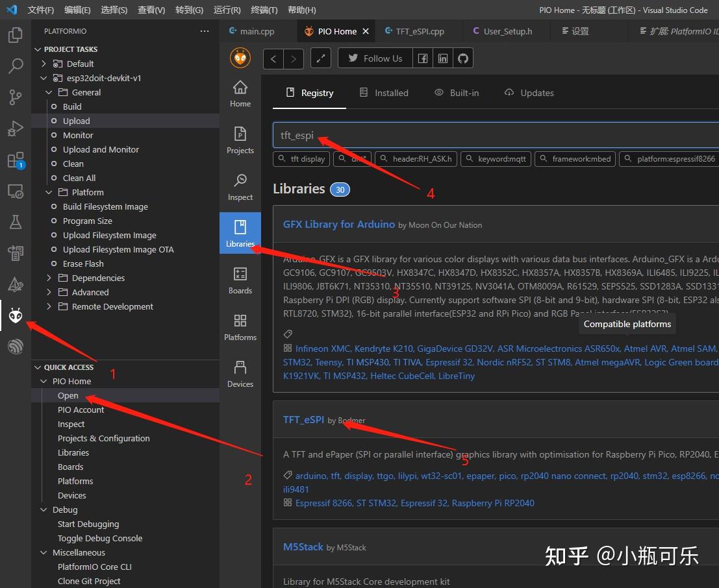Open the GitHub icon link
The height and width of the screenshot is (588, 719).
tap(462, 58)
